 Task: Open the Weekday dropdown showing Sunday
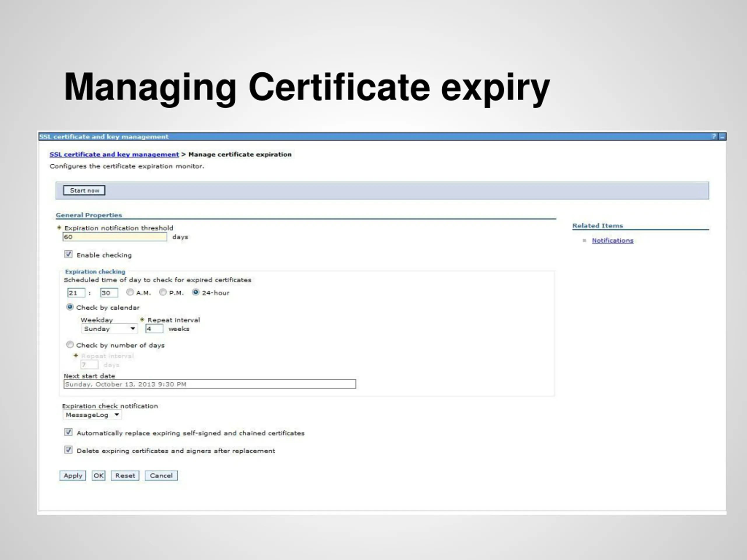point(109,329)
